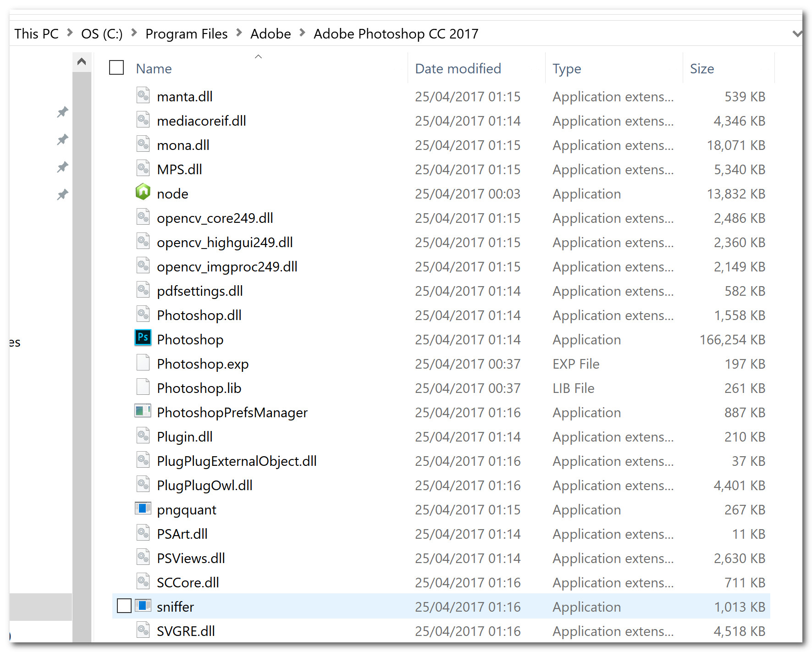Tick the checkbox for sniffer row
The width and height of the screenshot is (812, 652).
tap(124, 606)
